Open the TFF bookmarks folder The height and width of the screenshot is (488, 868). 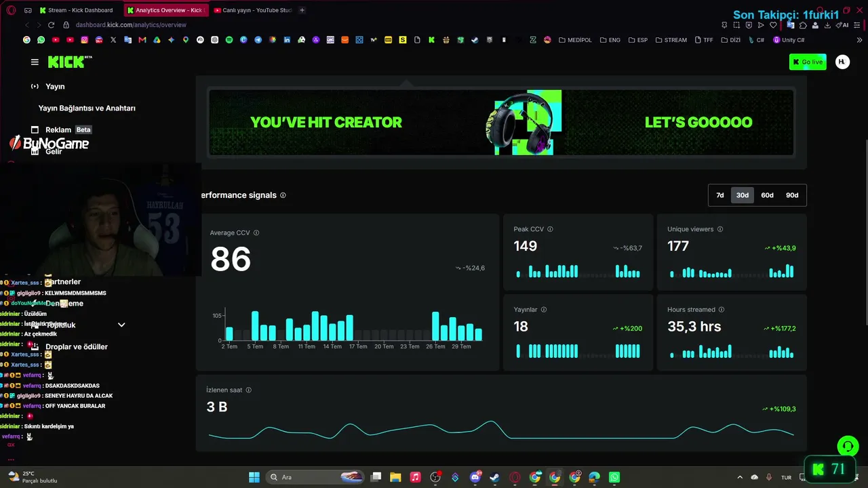point(704,40)
